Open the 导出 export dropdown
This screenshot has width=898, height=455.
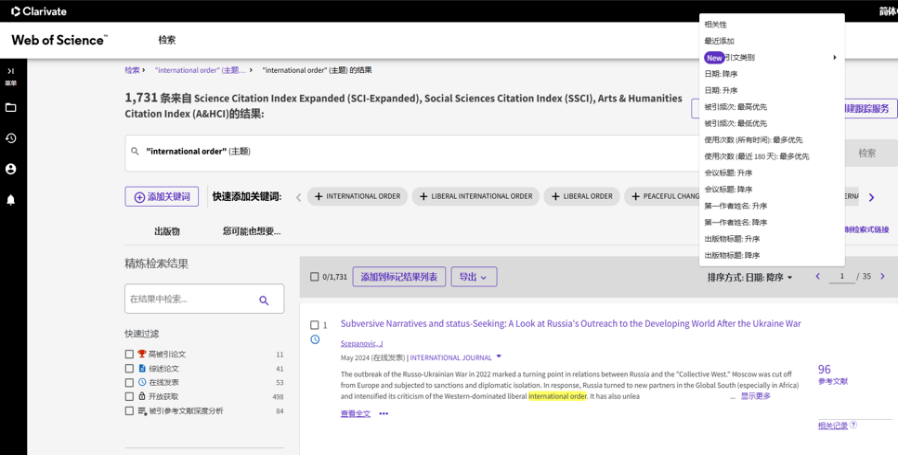point(474,277)
